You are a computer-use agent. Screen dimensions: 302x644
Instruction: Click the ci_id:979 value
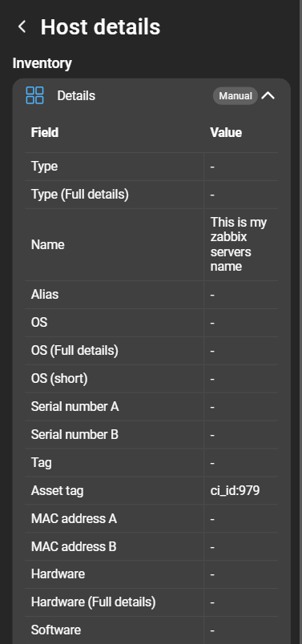tap(235, 491)
